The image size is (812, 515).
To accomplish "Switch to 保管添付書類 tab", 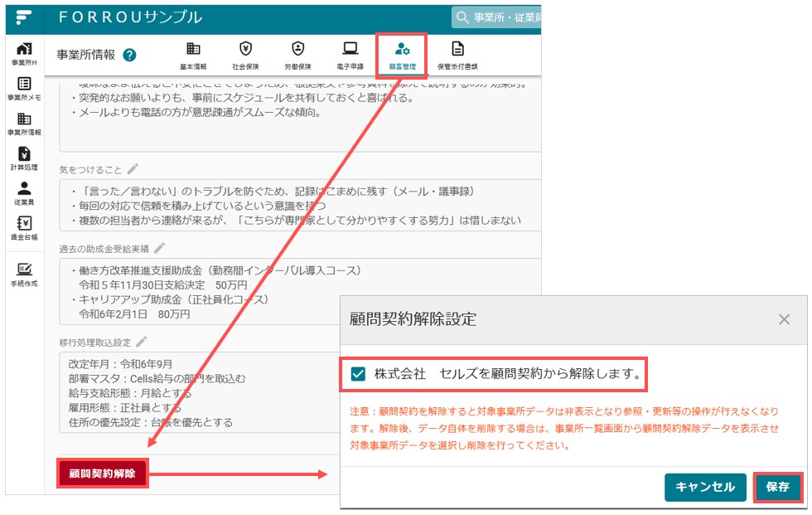I will click(x=457, y=56).
